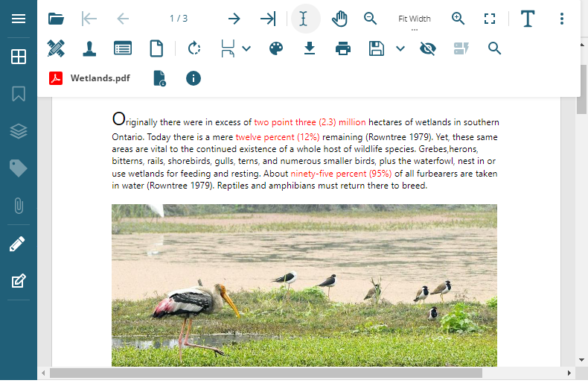The height and width of the screenshot is (392, 588).
Task: Open the ruler and pencil design tools
Action: pos(56,48)
